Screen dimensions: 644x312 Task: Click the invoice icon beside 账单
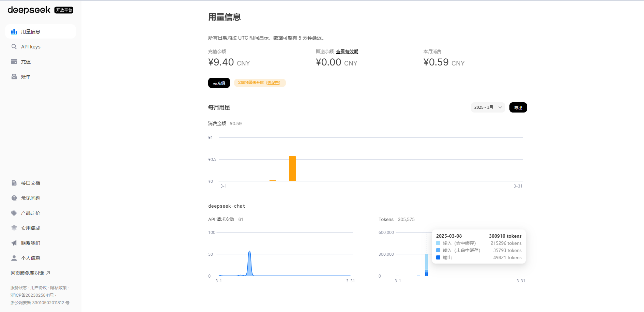(x=14, y=77)
